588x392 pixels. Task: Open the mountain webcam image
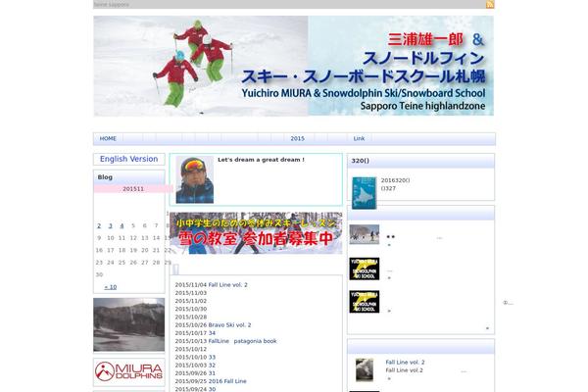(129, 324)
